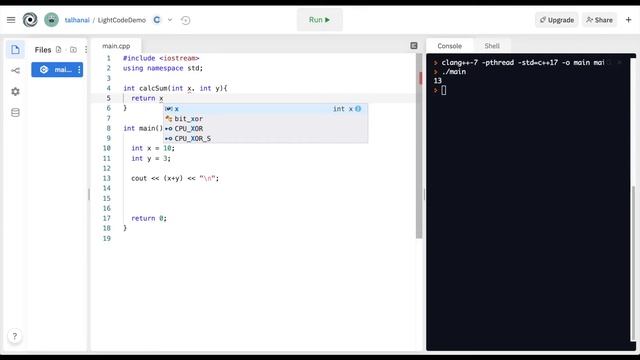Click the Upgrade button
Screen dimensions: 640x360
click(x=556, y=20)
